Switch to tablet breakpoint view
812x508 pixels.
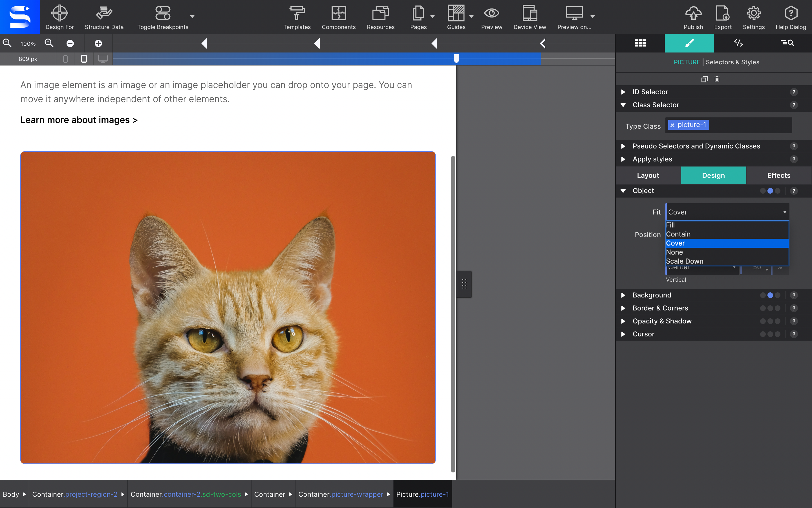pyautogui.click(x=84, y=59)
